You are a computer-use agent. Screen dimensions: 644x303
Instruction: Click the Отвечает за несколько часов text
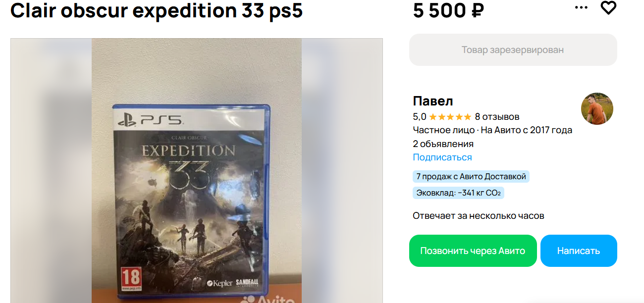coord(479,216)
